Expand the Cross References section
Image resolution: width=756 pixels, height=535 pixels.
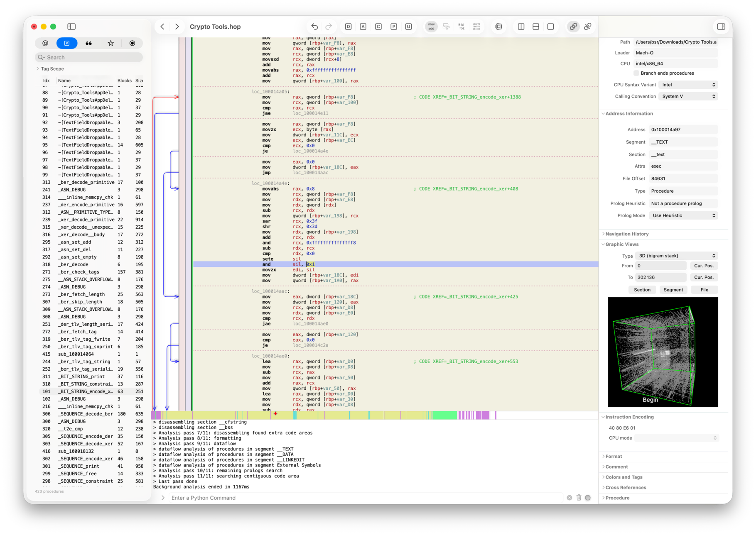coord(626,487)
